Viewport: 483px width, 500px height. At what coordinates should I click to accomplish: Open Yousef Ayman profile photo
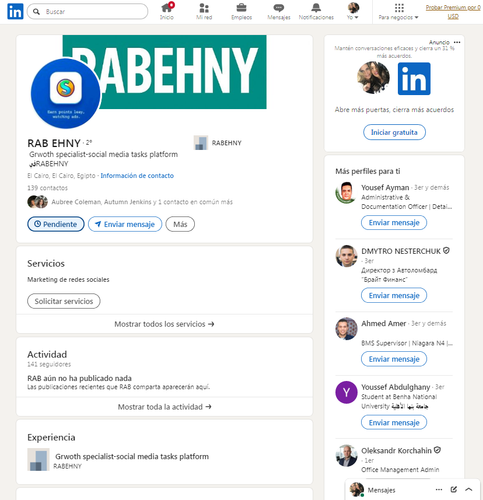point(346,193)
